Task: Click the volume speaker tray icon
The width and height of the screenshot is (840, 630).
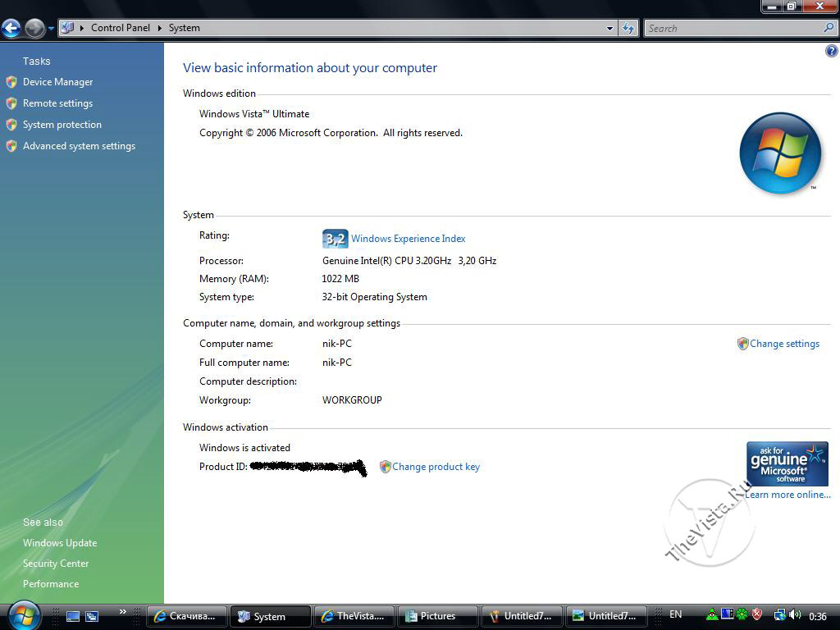Action: tap(795, 615)
